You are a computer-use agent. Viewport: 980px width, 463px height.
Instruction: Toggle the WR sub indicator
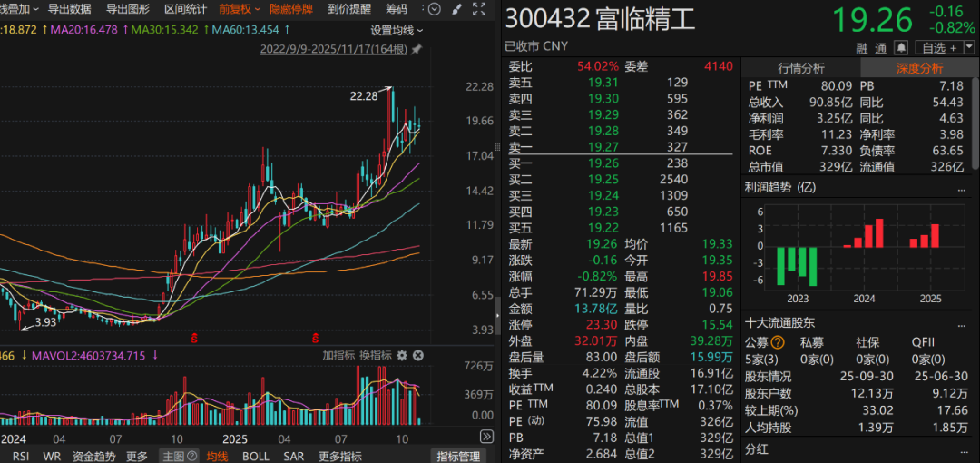(51, 456)
